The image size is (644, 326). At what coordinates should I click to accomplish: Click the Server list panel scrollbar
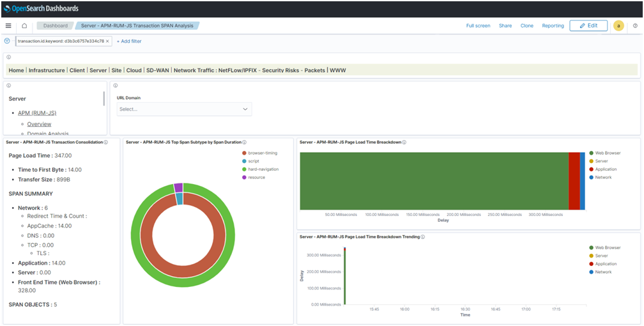(104, 98)
